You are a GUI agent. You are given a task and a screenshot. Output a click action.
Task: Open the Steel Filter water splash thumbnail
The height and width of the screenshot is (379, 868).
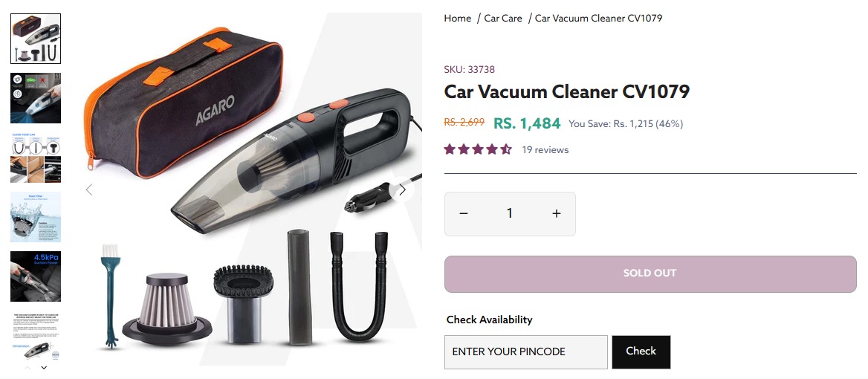point(36,217)
